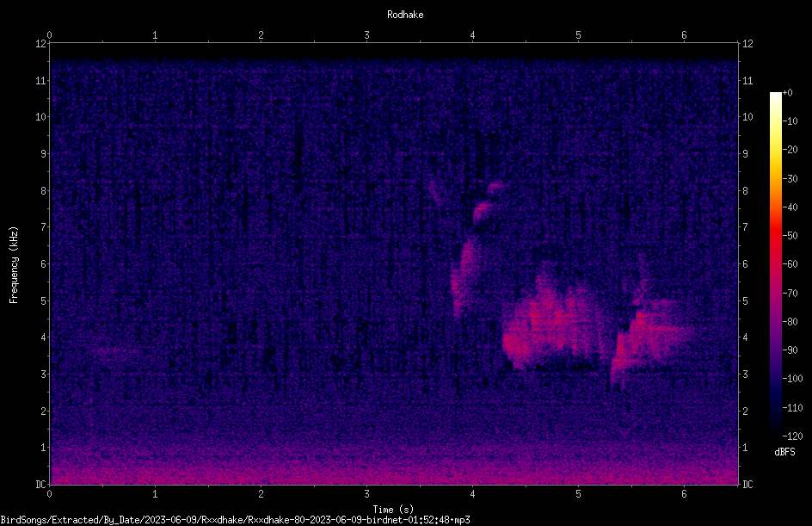Click the DC label on the right frequency axis
Viewport: 812px width, 526px height.
(x=747, y=485)
